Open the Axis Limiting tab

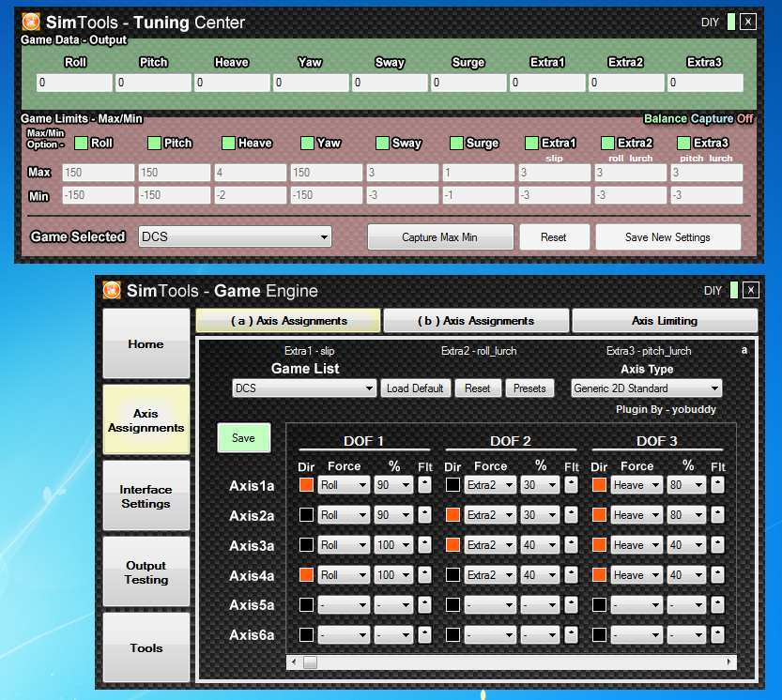point(664,321)
